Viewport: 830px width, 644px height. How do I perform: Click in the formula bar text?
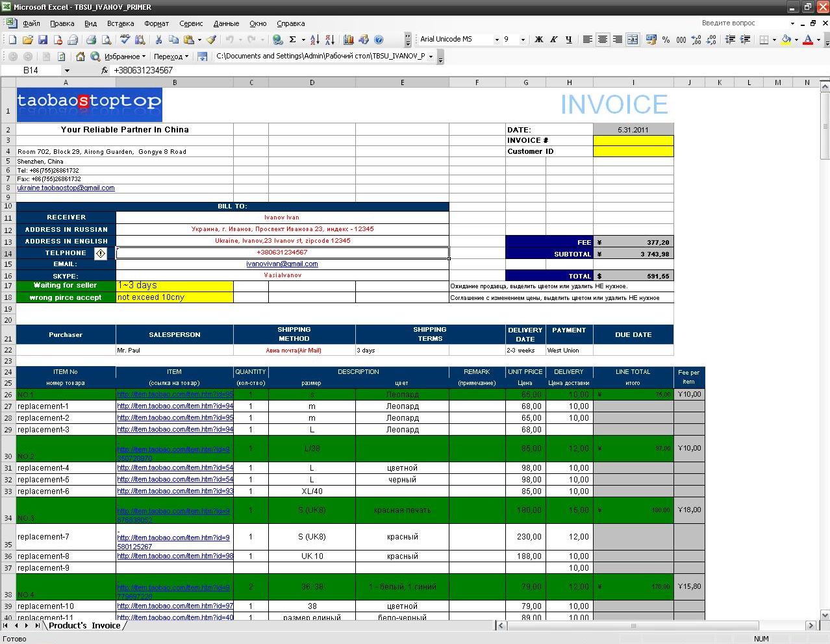coord(143,70)
